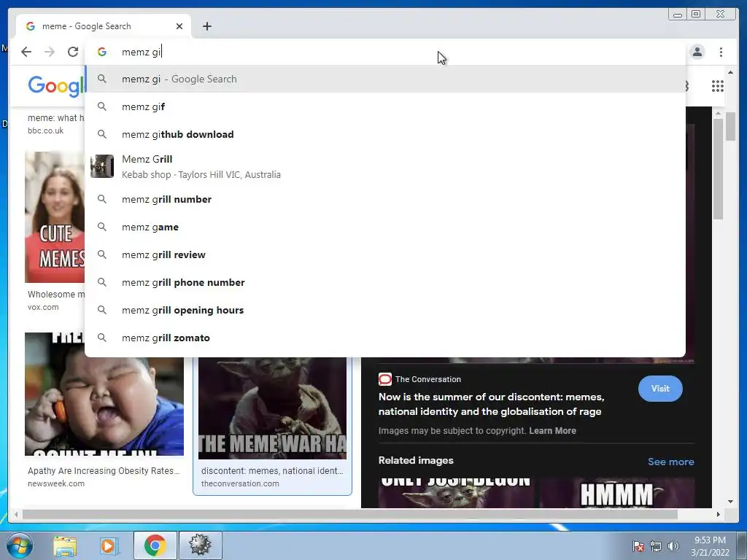Open The Conversation source link
Screen dimensions: 747x560
(427, 379)
